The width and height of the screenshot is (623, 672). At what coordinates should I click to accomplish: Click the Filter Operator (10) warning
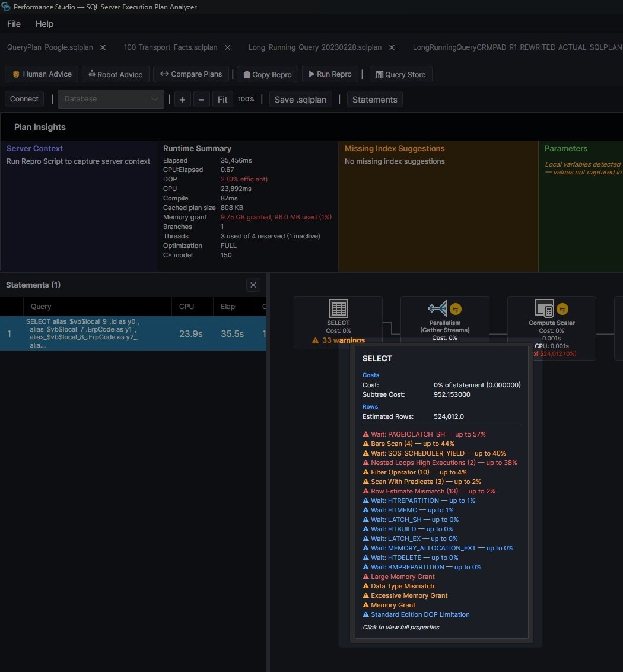coord(414,472)
